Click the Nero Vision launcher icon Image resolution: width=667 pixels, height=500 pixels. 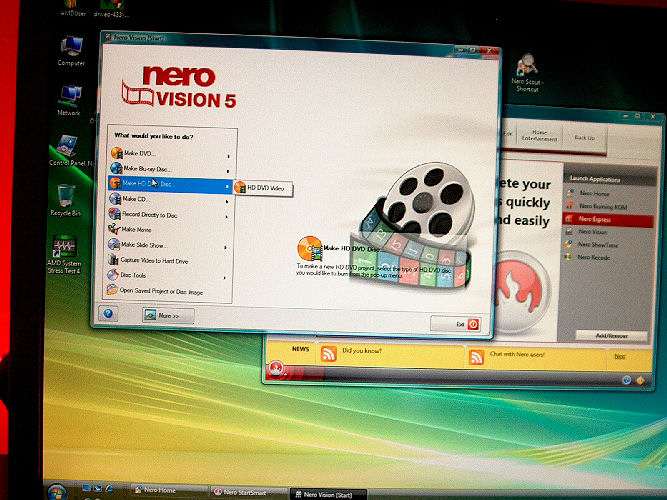click(x=569, y=231)
